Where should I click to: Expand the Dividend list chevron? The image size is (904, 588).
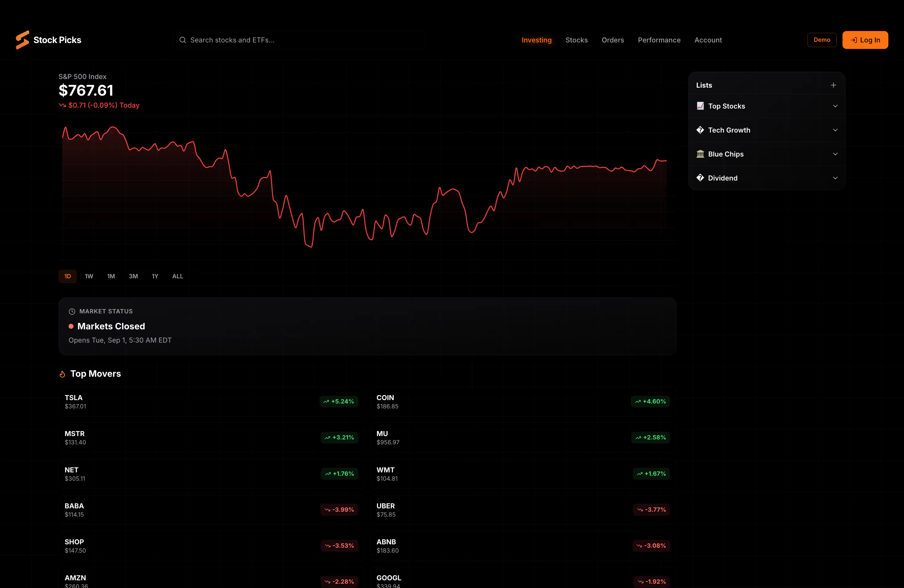point(835,178)
